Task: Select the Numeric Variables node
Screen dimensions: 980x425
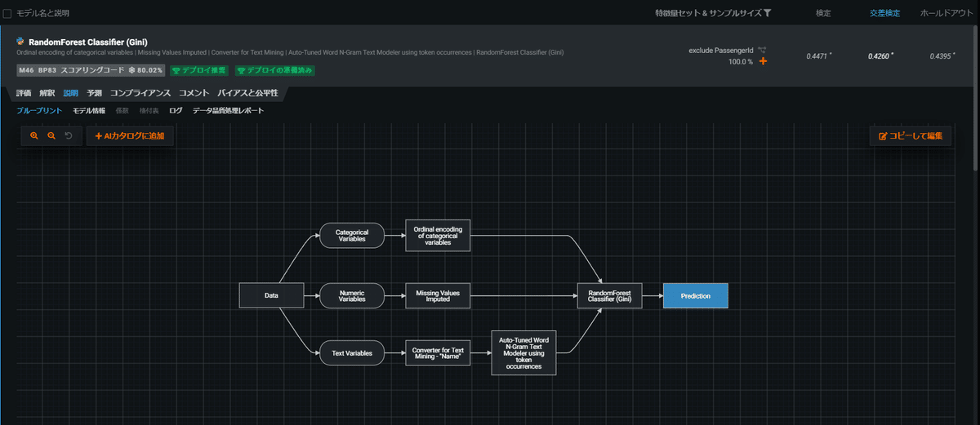Action: coord(352,295)
